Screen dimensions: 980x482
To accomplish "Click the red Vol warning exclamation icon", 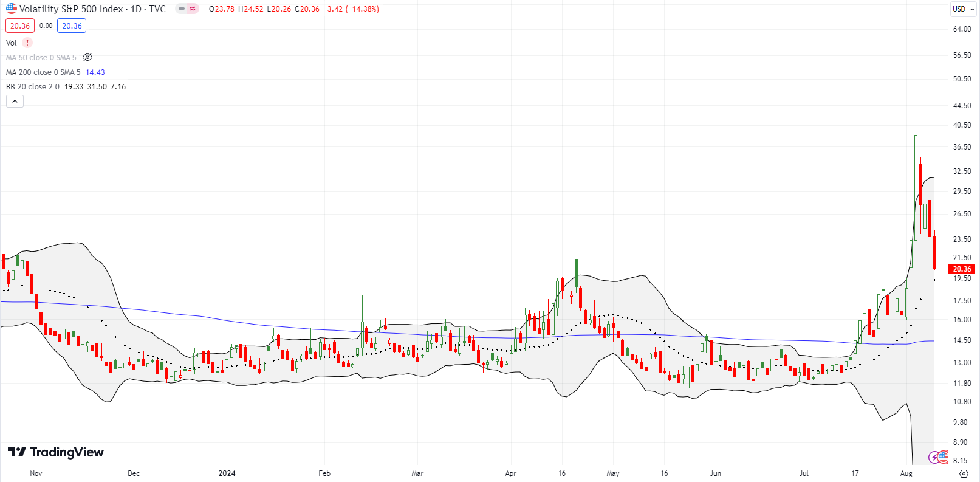I will (x=27, y=43).
